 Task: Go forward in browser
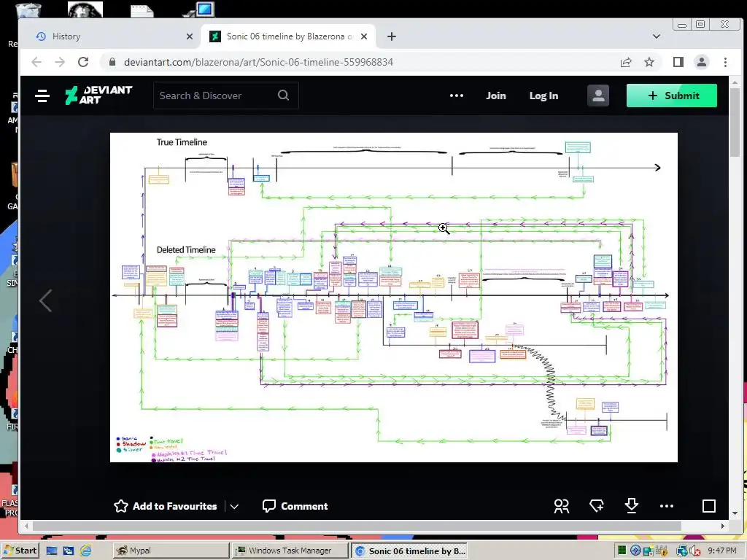[60, 62]
